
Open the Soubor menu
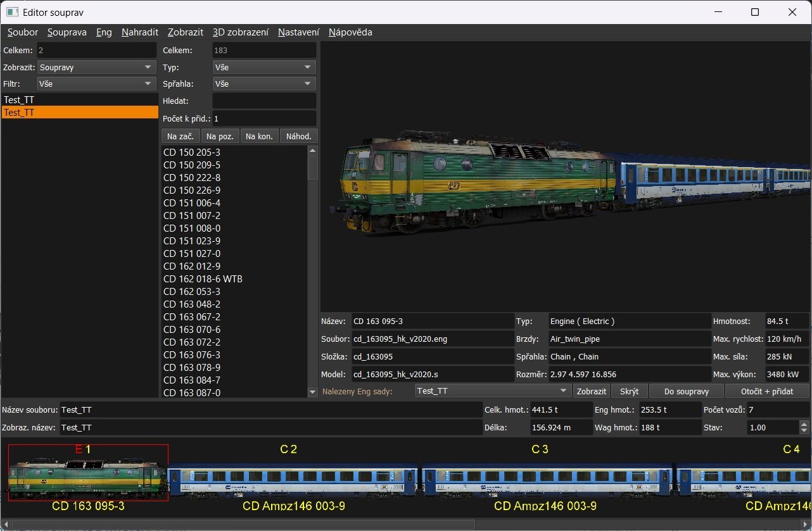[x=23, y=32]
